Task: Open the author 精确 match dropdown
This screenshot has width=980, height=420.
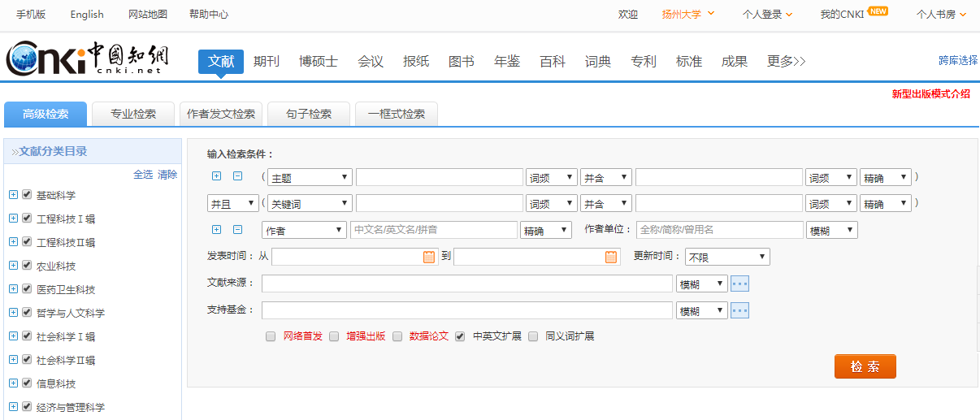Action: pyautogui.click(x=546, y=231)
